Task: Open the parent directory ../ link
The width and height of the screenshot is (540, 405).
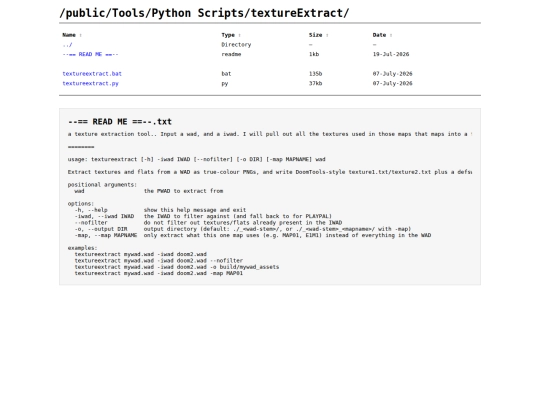Action: tap(67, 45)
